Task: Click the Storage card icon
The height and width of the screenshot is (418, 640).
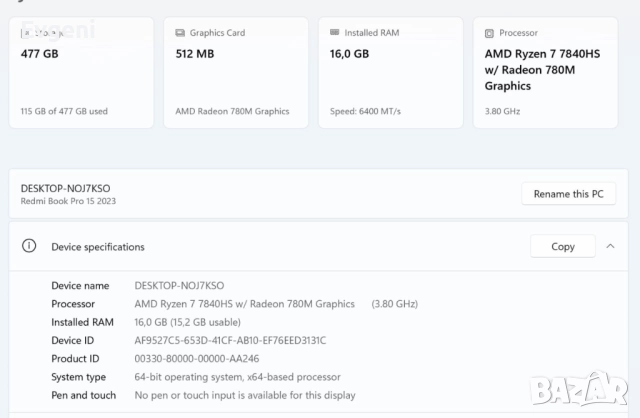Action: point(26,33)
